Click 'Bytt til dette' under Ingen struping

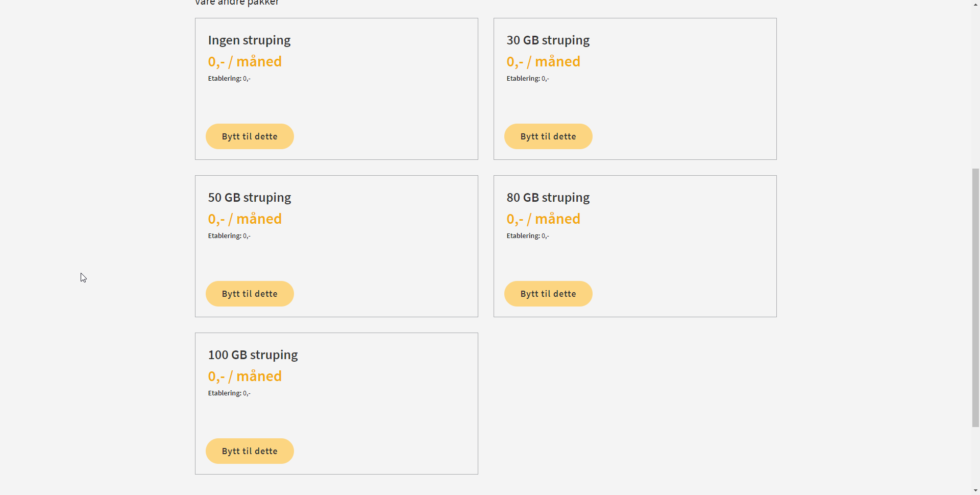[x=250, y=136]
